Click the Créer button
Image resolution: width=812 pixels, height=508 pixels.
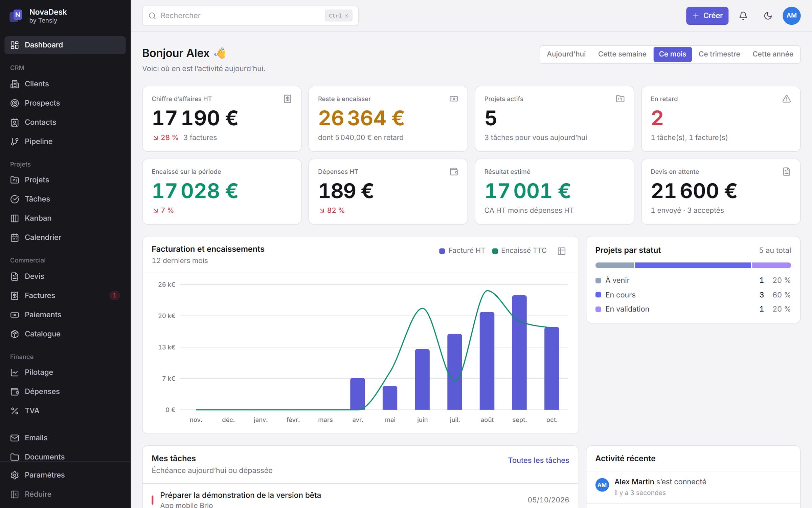coord(707,16)
